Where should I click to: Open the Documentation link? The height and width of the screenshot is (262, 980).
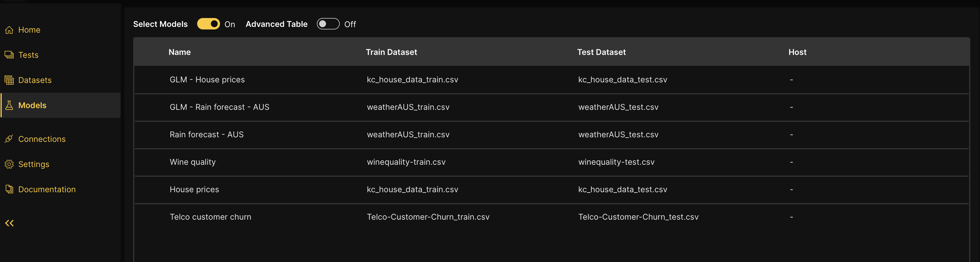pyautogui.click(x=47, y=189)
